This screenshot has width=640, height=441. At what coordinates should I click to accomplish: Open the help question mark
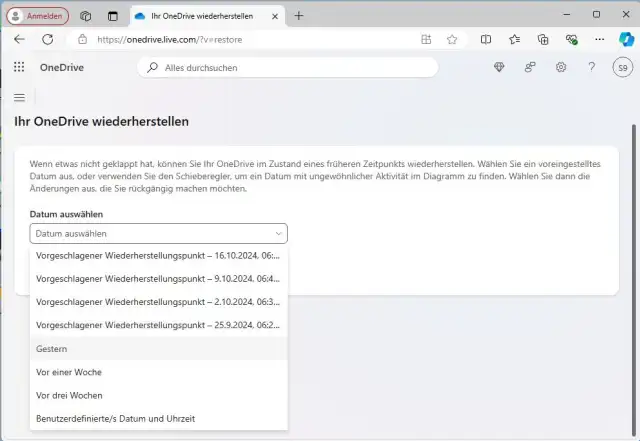click(591, 67)
